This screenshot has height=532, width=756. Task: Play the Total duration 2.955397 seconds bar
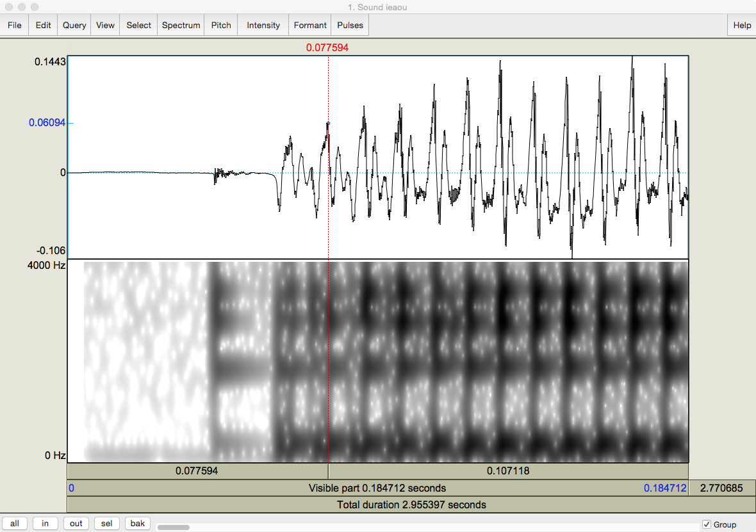[x=411, y=504]
